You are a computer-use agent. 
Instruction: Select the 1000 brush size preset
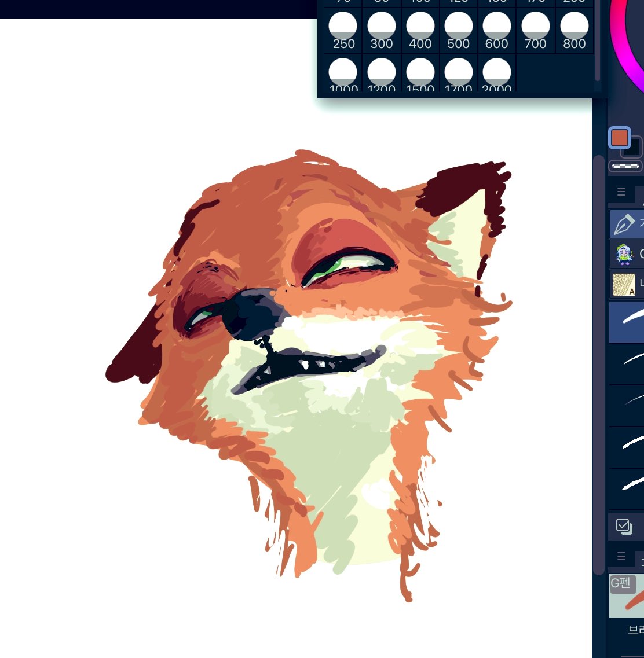(x=343, y=74)
